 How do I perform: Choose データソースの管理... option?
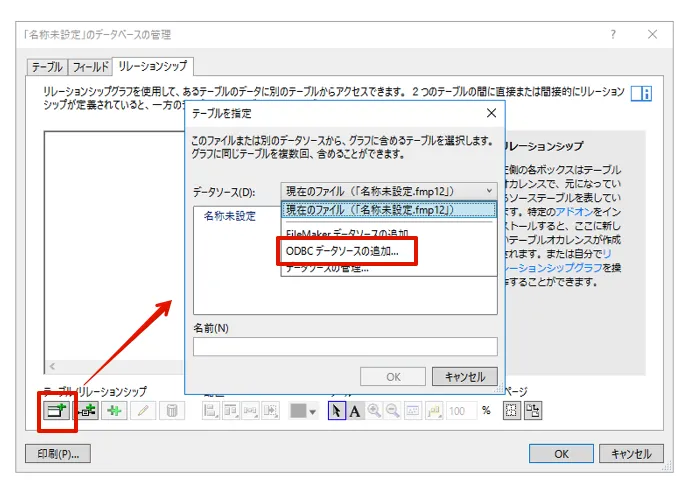(x=328, y=268)
